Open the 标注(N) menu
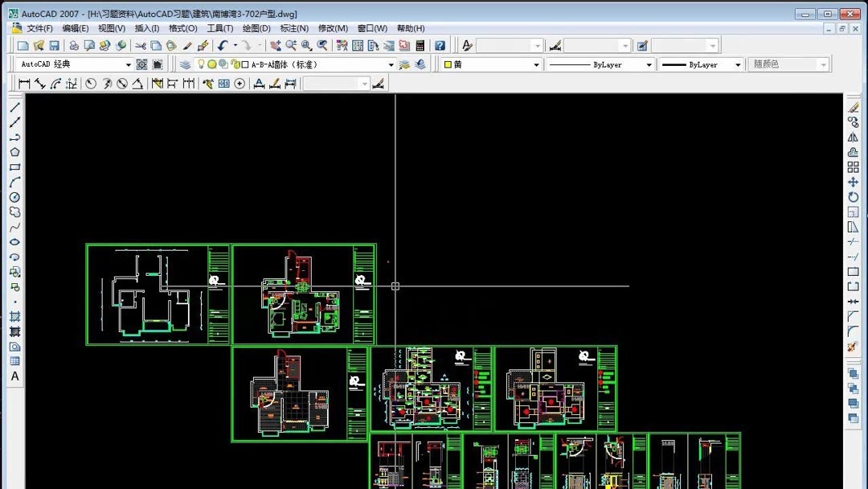Screen dimensions: 868x489 (294, 28)
